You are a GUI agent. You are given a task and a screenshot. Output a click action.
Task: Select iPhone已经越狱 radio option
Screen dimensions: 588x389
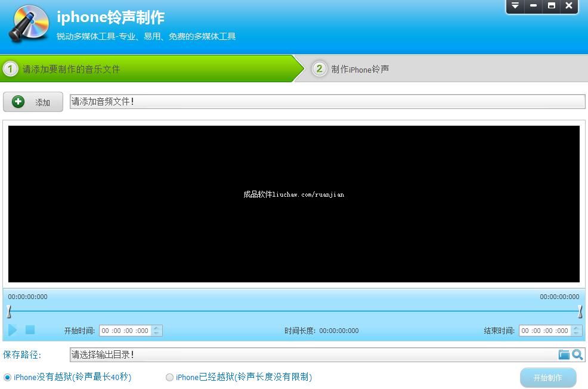point(170,377)
